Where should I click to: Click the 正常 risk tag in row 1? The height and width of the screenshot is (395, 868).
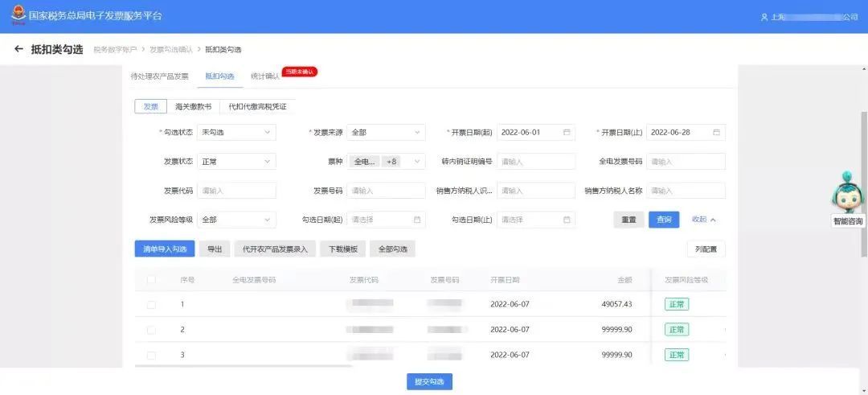click(677, 304)
